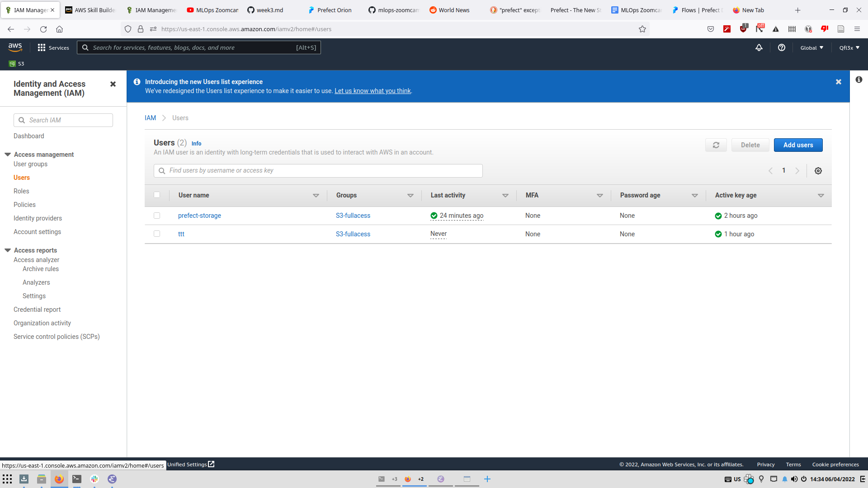Click the Add users button

coord(797,145)
